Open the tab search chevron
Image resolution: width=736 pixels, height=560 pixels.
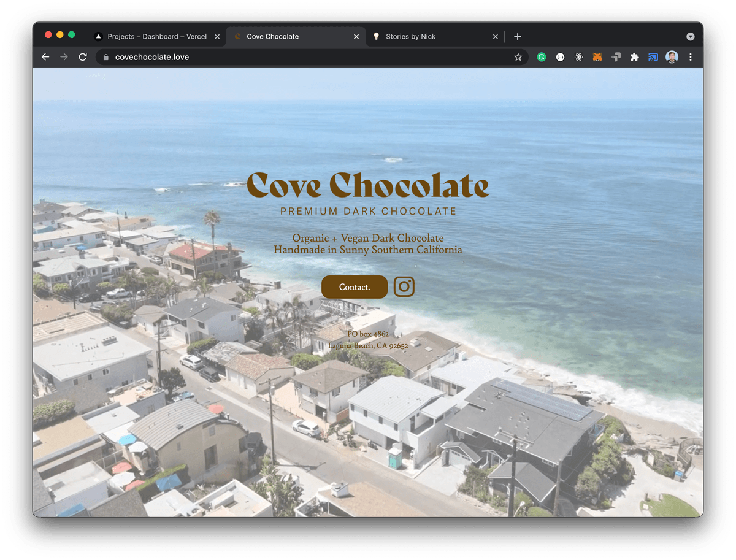point(691,36)
